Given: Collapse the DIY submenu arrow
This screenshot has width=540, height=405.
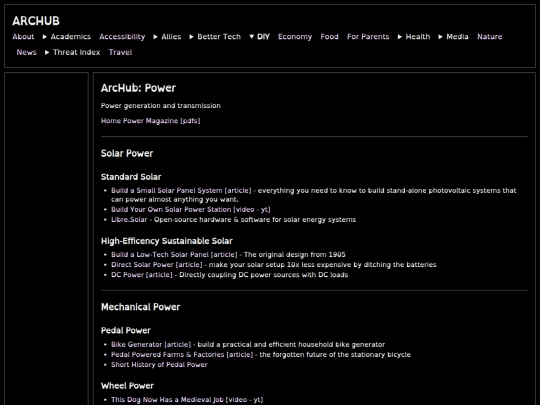Looking at the screenshot, I should click(x=251, y=37).
